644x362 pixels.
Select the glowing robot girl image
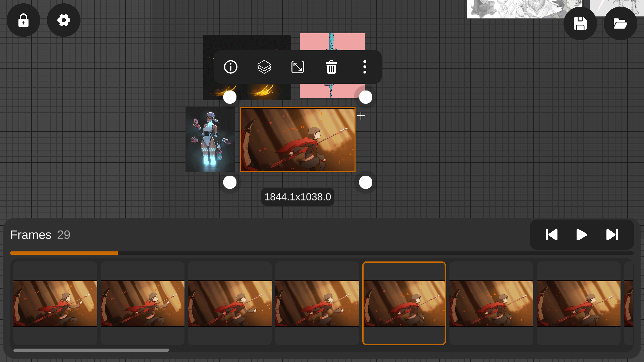pyautogui.click(x=210, y=139)
